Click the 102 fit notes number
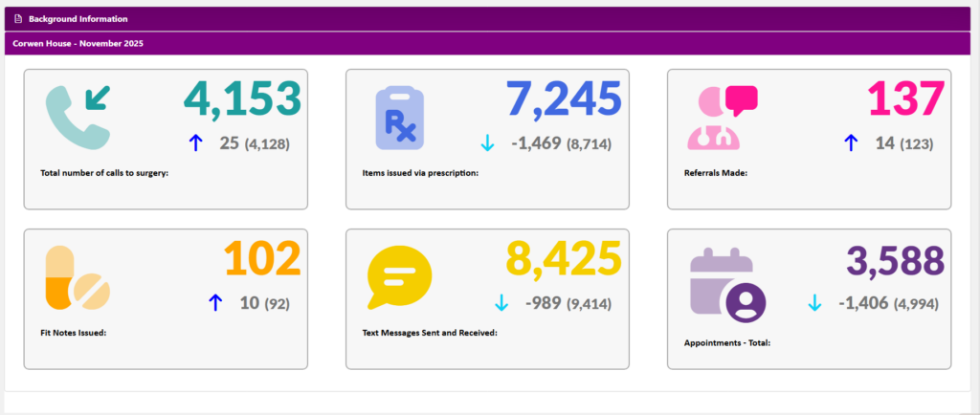 pyautogui.click(x=262, y=260)
